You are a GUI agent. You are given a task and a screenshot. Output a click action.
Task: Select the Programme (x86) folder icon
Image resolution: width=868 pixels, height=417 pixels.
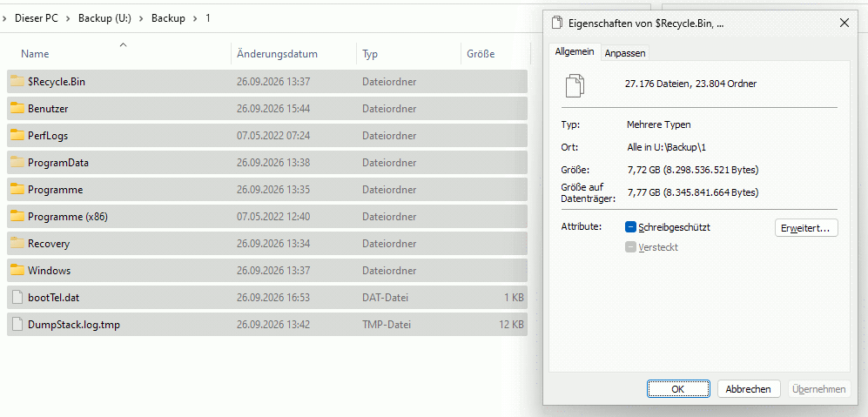point(17,217)
